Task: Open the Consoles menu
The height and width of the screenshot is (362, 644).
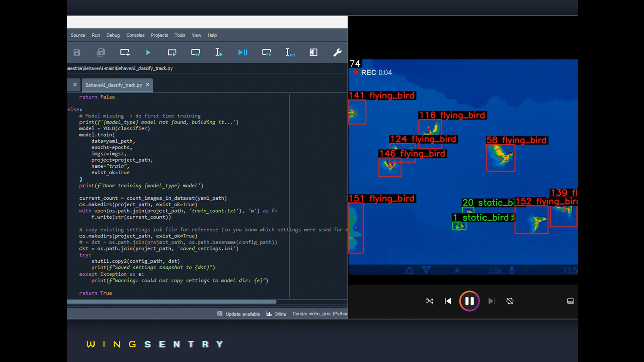Action: [135, 35]
